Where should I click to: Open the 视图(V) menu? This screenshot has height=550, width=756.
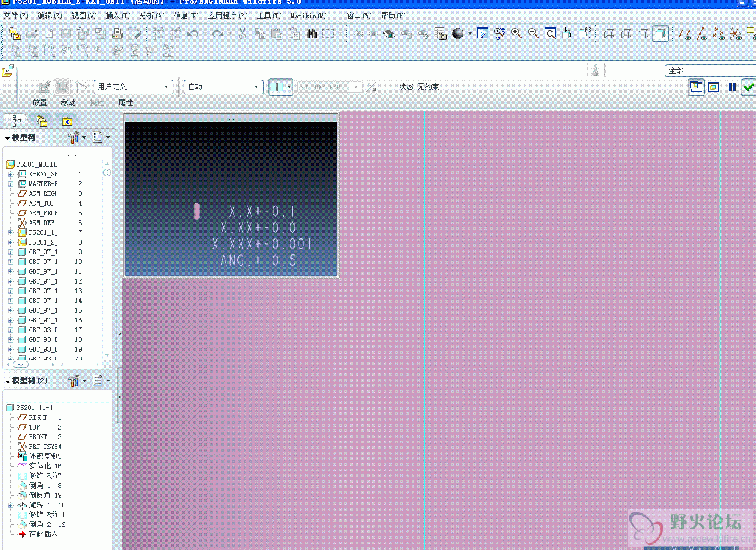pyautogui.click(x=84, y=16)
